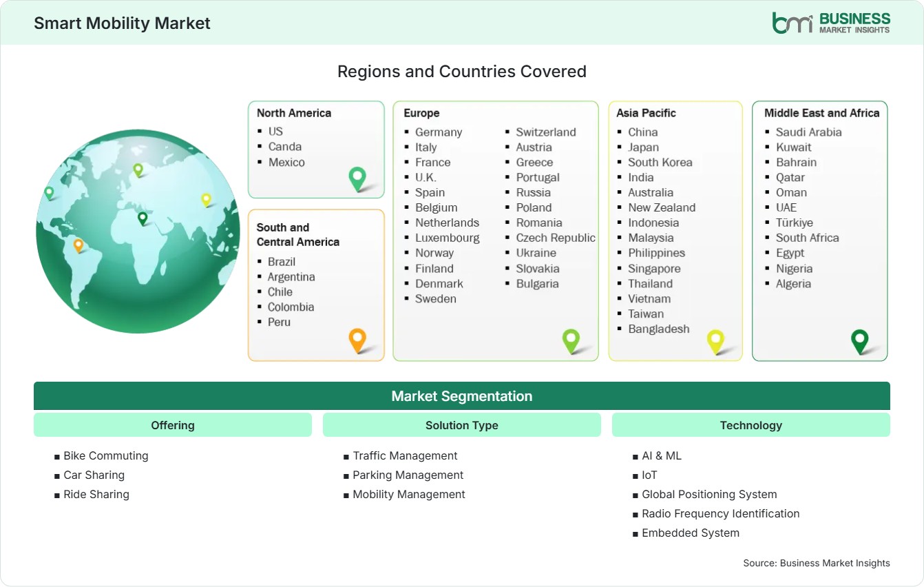Click the dark green pin in Middle East and Africa card

click(x=859, y=341)
